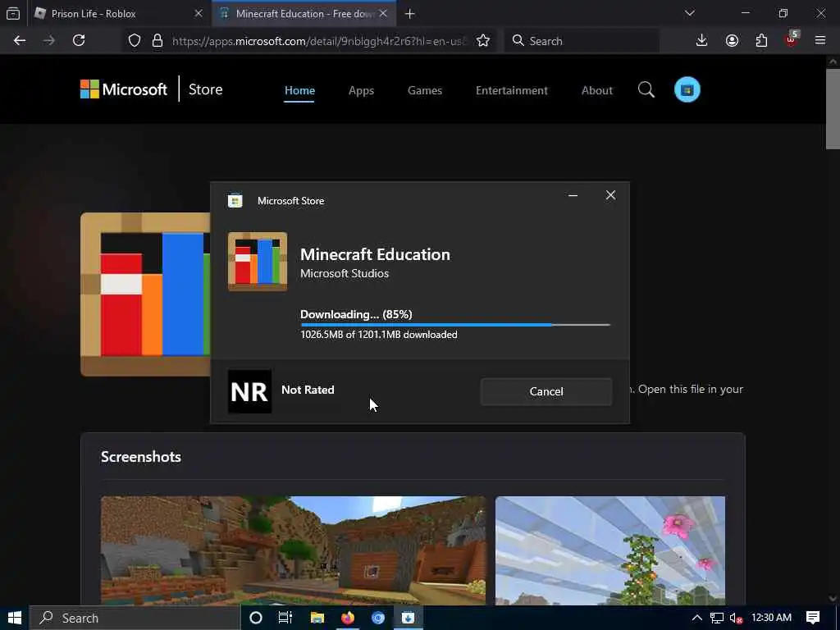Click the download progress bar
This screenshot has height=630, width=840.
455,325
